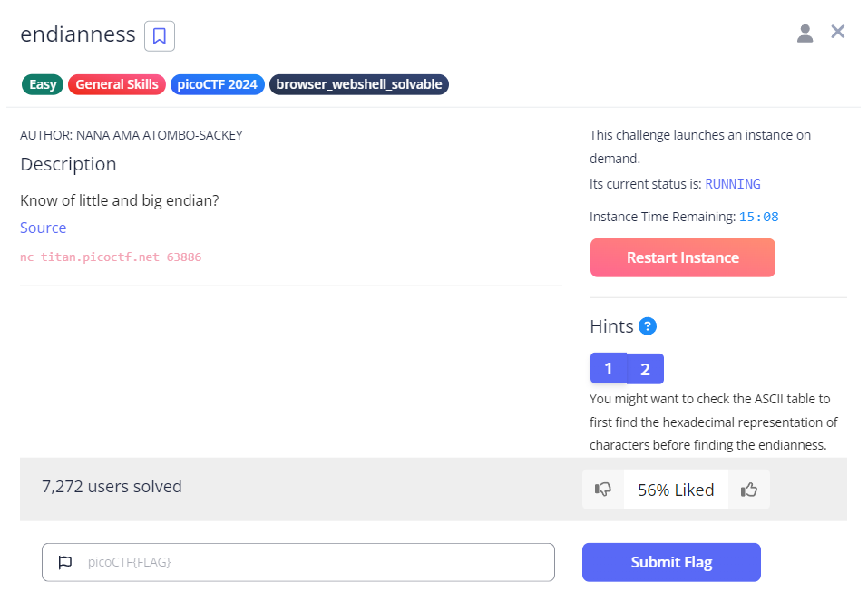This screenshot has height=611, width=868.
Task: Switch to hint number 2
Action: tap(646, 368)
